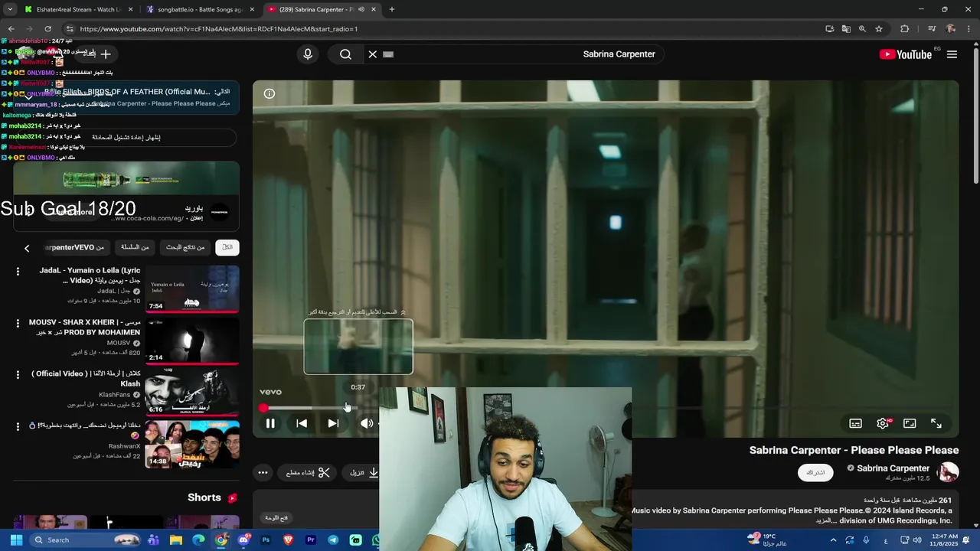Image resolution: width=980 pixels, height=551 pixels.
Task: Open the player settings gear
Action: pyautogui.click(x=883, y=423)
